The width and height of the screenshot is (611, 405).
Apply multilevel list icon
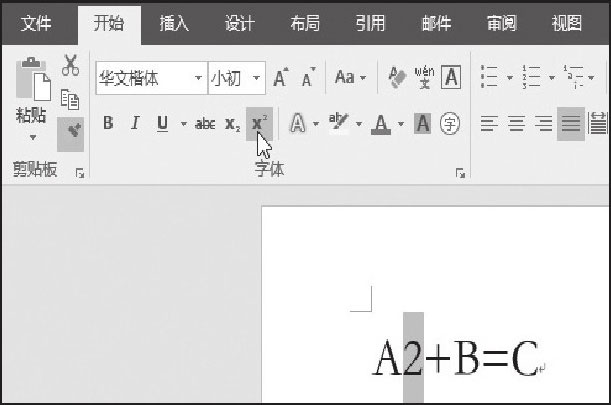point(574,77)
